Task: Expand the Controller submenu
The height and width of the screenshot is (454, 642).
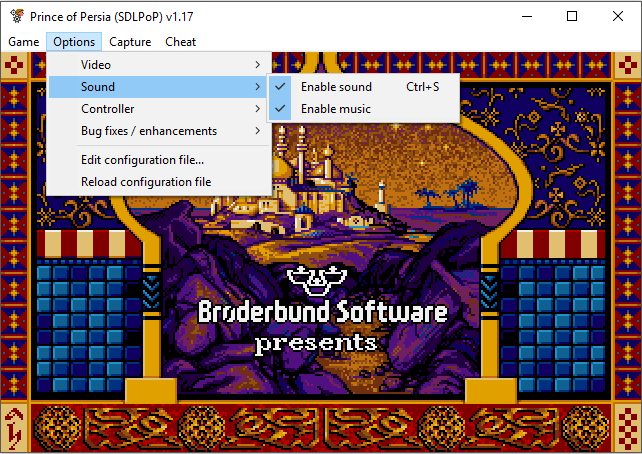Action: [159, 109]
